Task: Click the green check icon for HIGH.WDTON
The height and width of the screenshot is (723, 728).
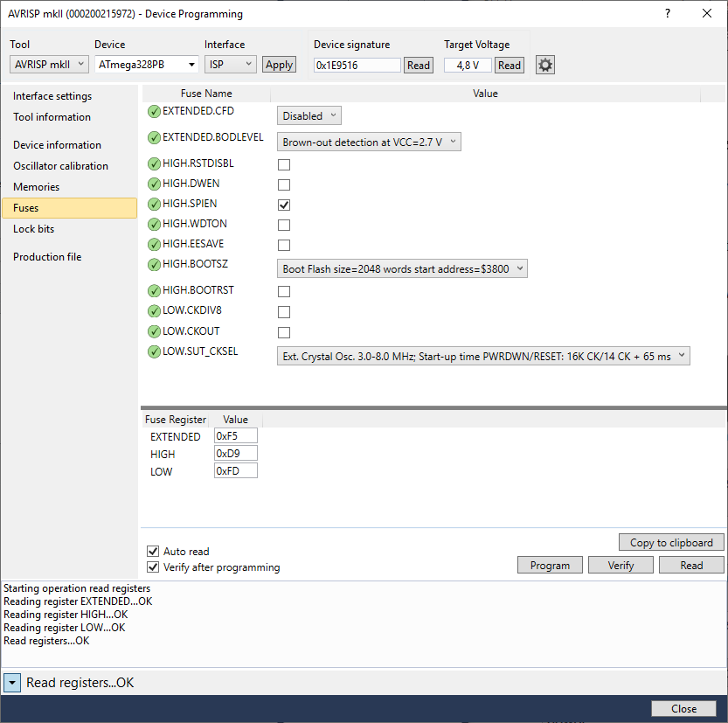Action: (154, 225)
